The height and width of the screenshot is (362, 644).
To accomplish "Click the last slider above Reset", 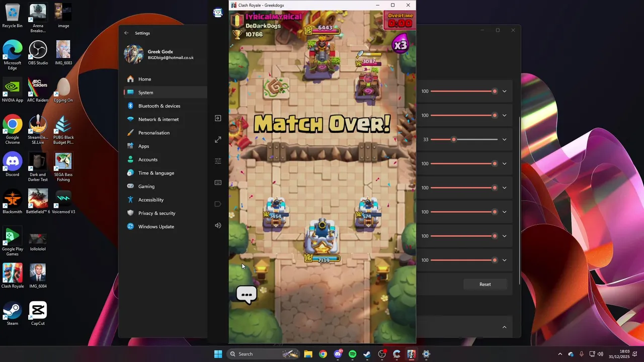I will pos(464,260).
